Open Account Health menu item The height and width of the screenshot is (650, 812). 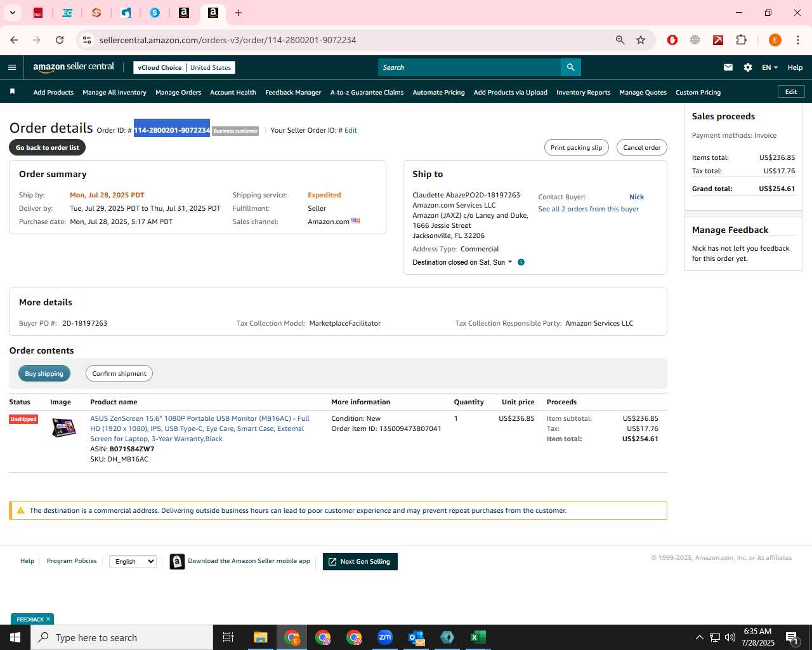click(233, 92)
